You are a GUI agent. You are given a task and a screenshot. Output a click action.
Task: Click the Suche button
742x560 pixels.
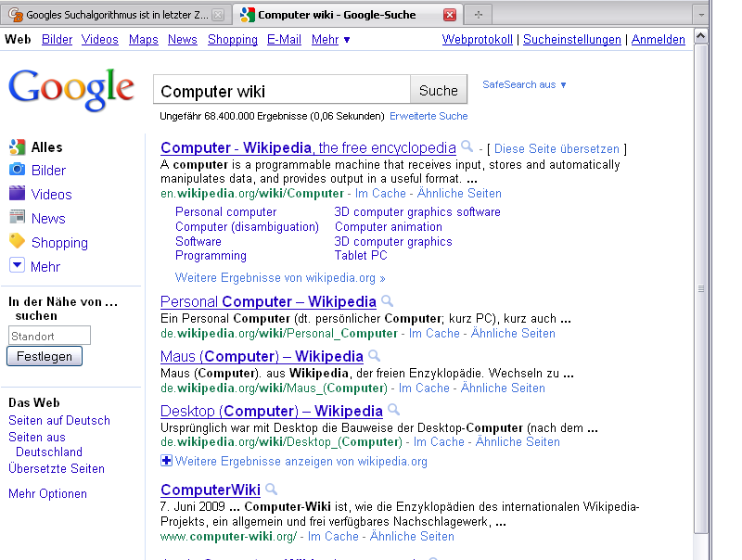(438, 90)
